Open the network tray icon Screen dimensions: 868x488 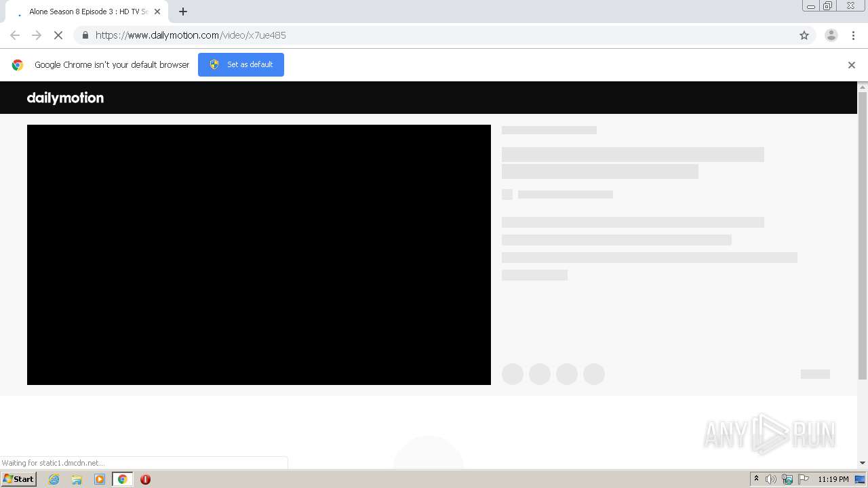click(x=787, y=479)
